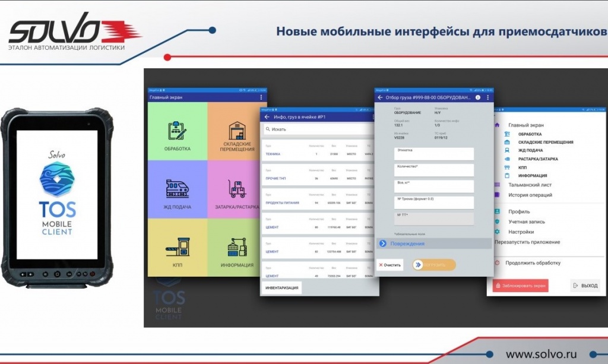Click the ВЫХОД button
The height and width of the screenshot is (364, 608).
tap(585, 286)
